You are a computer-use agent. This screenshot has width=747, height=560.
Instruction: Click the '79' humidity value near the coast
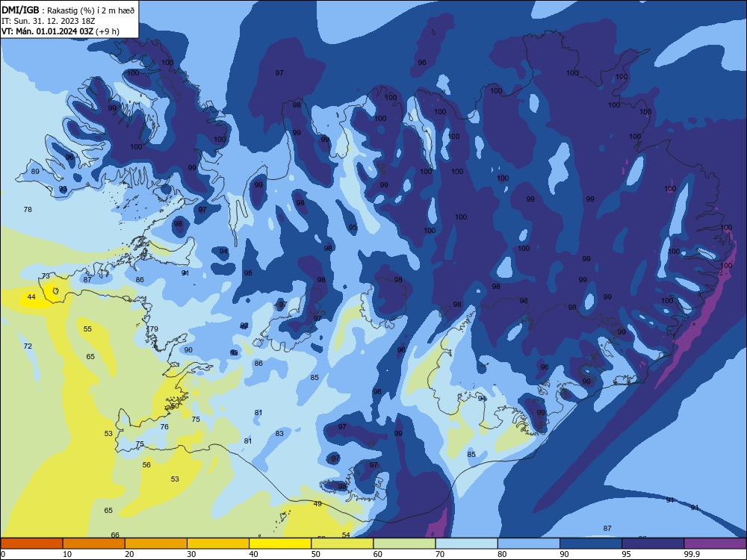pos(154,329)
